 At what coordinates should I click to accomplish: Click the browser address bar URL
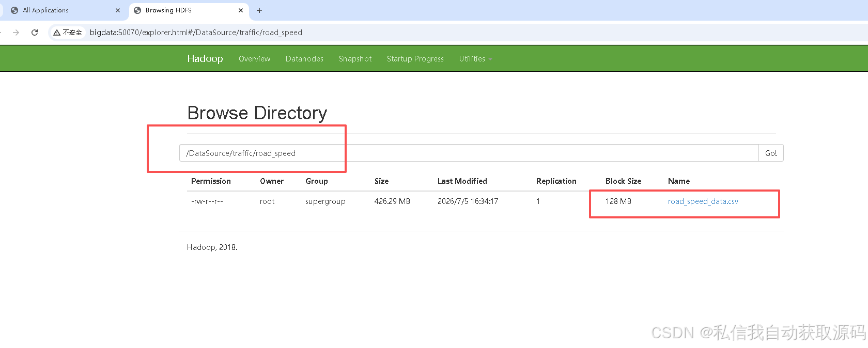(196, 33)
